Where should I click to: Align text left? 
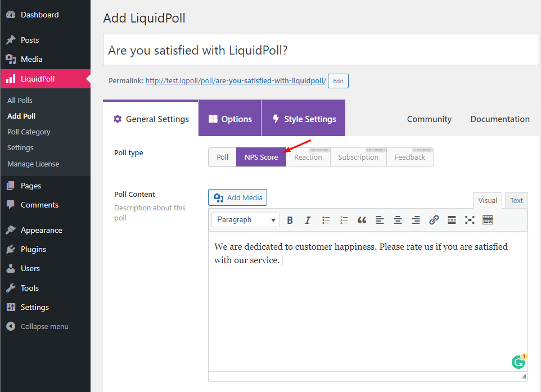click(x=380, y=220)
